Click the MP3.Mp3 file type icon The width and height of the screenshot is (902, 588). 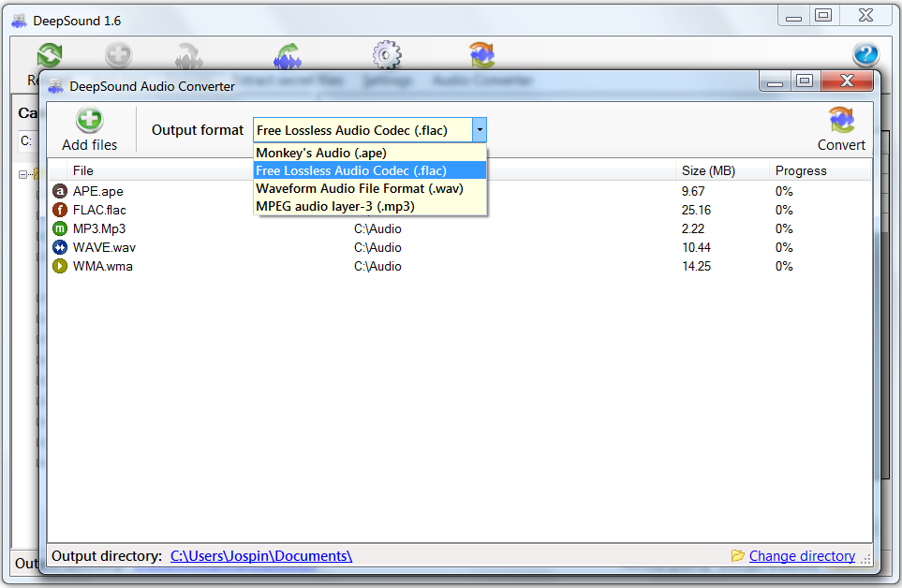point(60,228)
